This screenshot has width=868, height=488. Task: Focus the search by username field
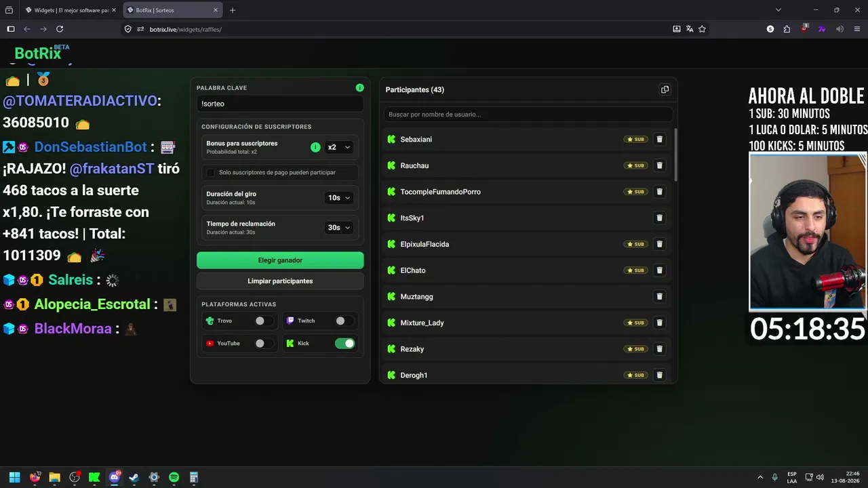(528, 115)
